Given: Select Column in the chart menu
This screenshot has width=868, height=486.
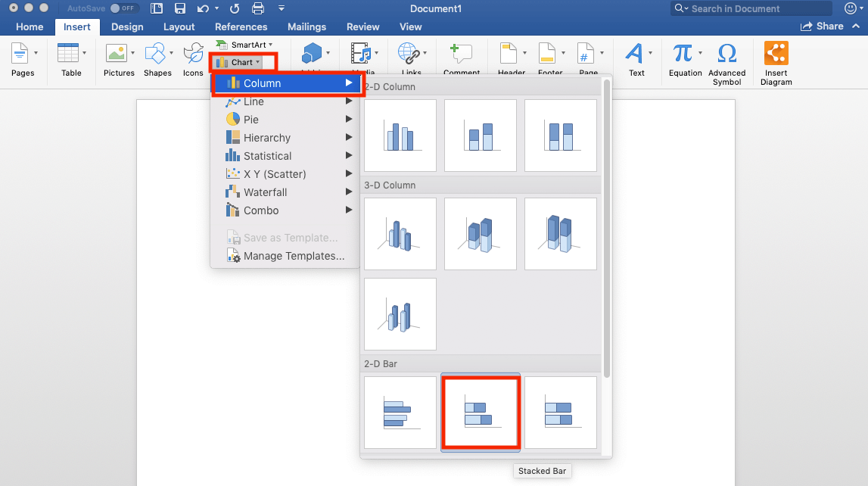Looking at the screenshot, I should coord(287,83).
